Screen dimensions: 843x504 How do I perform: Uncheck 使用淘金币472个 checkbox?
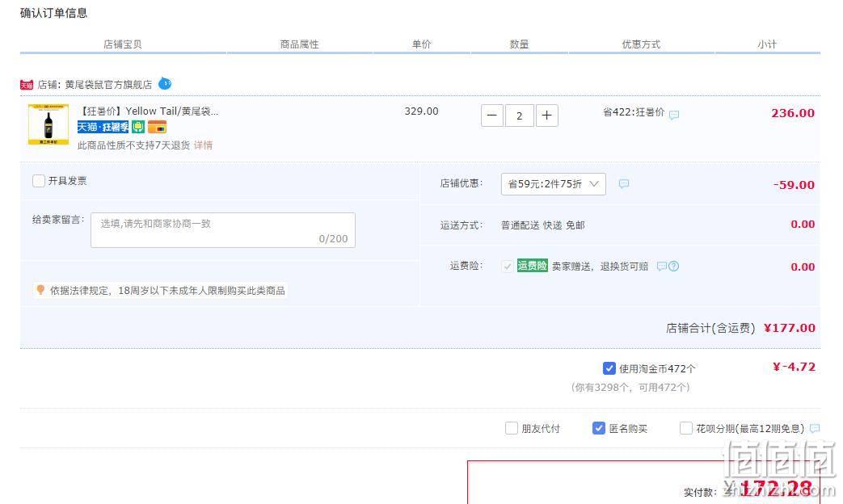coord(609,368)
